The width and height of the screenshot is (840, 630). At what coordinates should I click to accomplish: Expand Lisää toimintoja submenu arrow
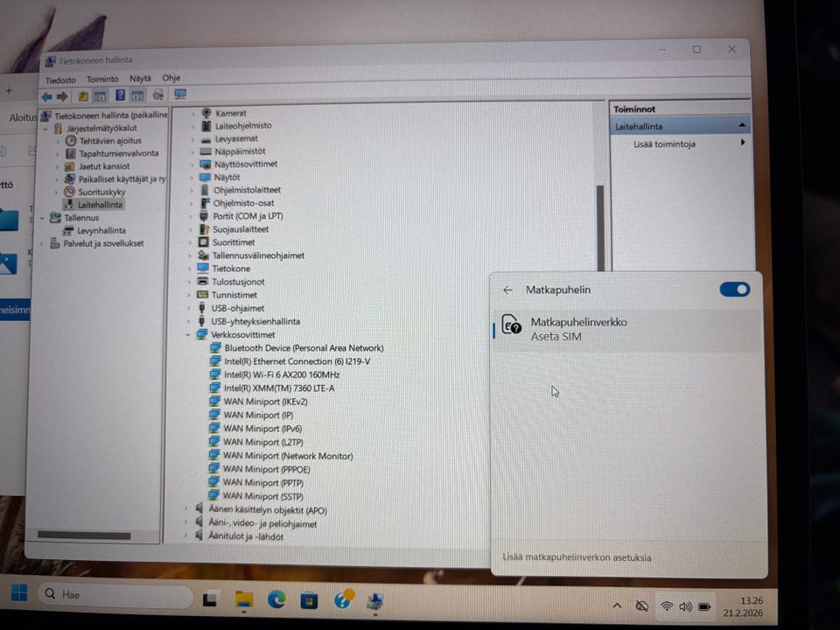point(743,142)
